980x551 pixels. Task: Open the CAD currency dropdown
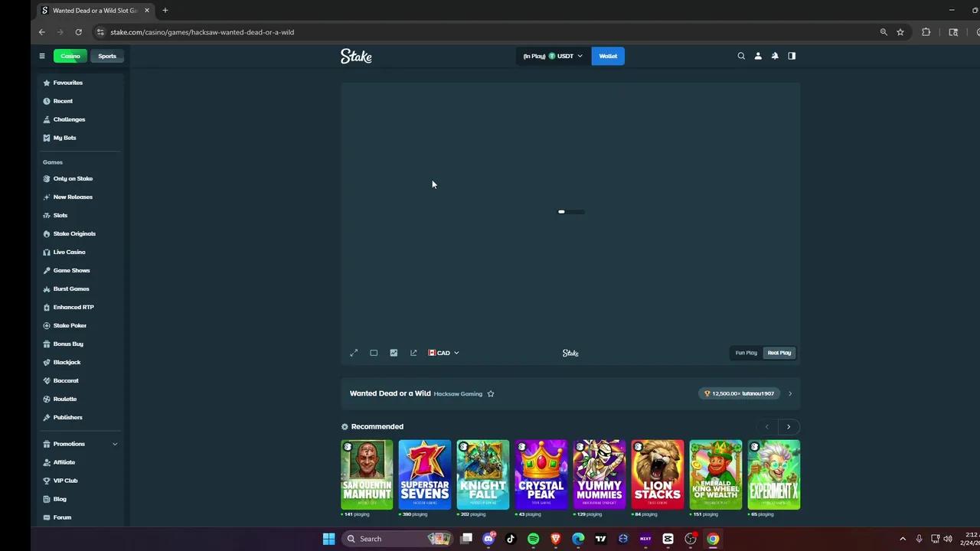444,353
